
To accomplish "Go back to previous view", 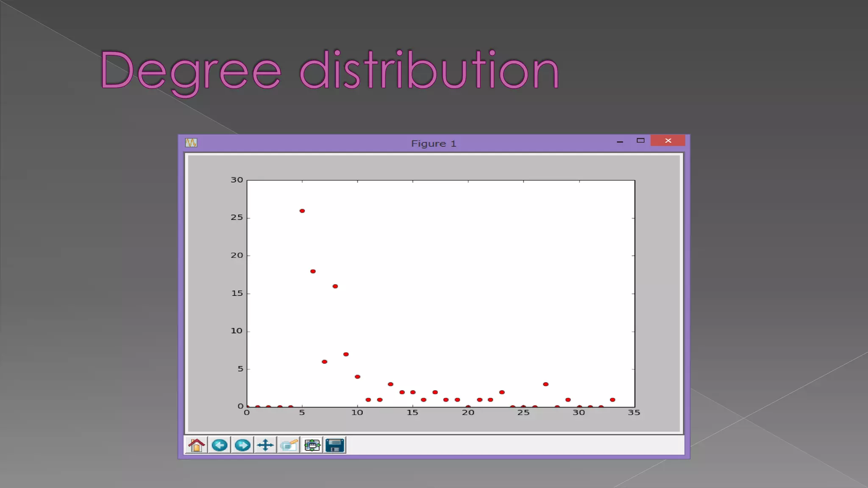I will [x=220, y=445].
